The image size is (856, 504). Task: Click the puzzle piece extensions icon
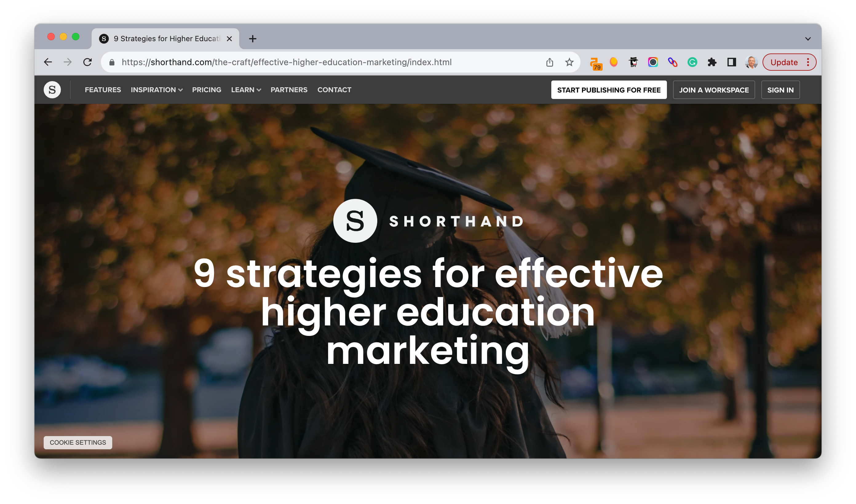[712, 62]
